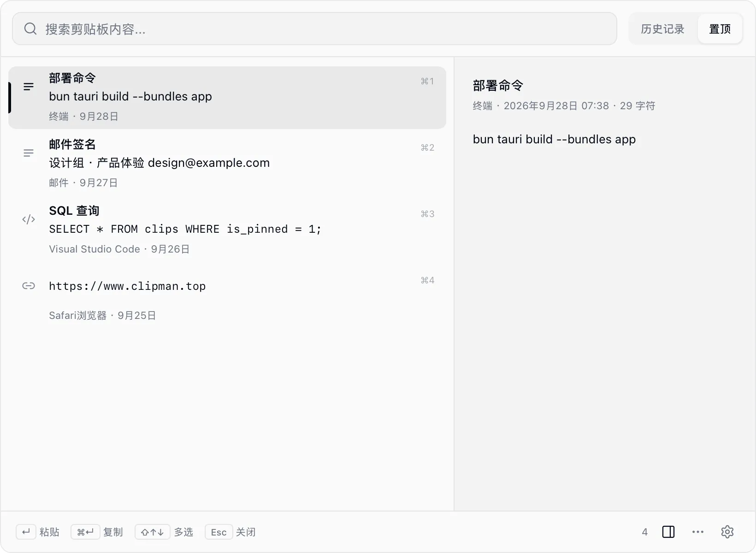Click the Esc 关闭 close button
The height and width of the screenshot is (553, 756).
230,532
